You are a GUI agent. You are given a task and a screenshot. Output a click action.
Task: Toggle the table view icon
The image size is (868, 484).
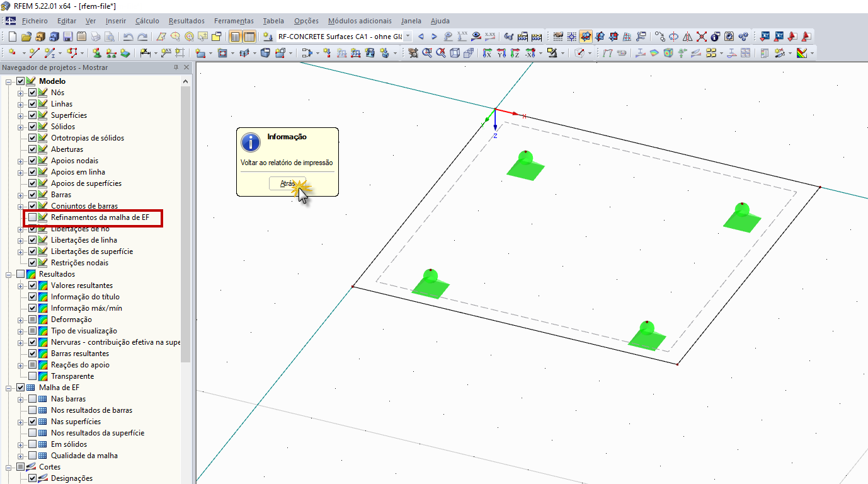(249, 37)
